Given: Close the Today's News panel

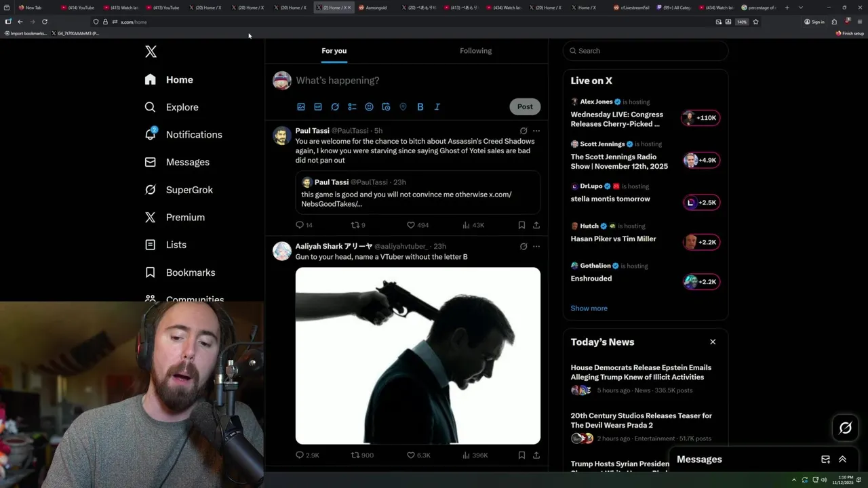Looking at the screenshot, I should coord(713,342).
